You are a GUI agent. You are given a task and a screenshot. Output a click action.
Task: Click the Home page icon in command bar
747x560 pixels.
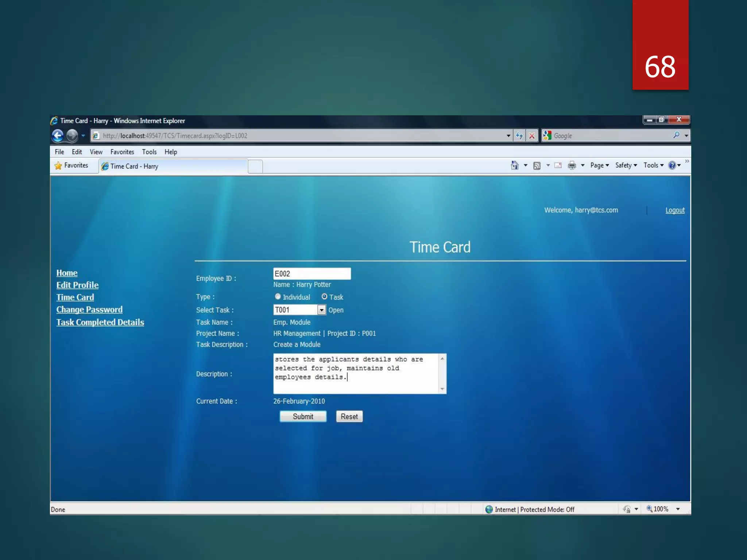point(514,166)
